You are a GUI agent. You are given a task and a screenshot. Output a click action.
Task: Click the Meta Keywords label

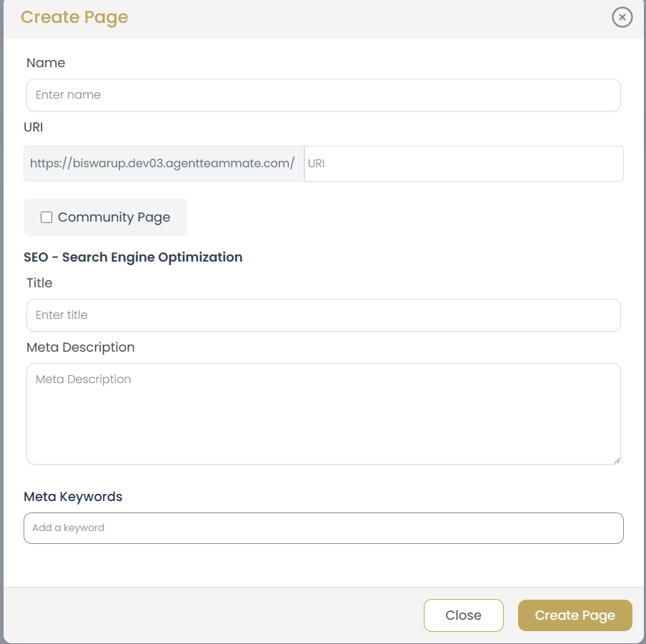tap(74, 496)
